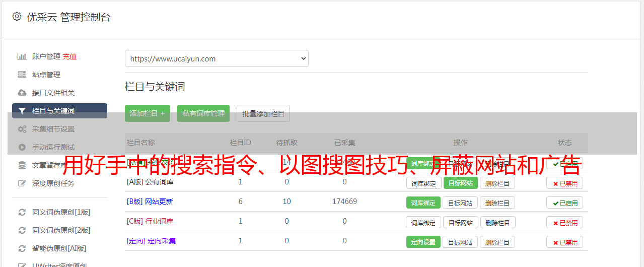The image size is (644, 267).
Task: Expand the https://www.ucaiyun.com site dropdown
Action: click(217, 58)
